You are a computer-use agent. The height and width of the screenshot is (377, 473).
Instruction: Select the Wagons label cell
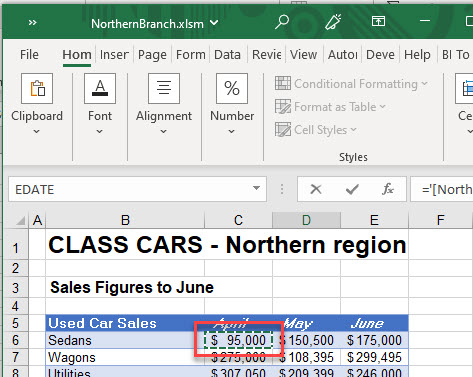click(x=125, y=357)
